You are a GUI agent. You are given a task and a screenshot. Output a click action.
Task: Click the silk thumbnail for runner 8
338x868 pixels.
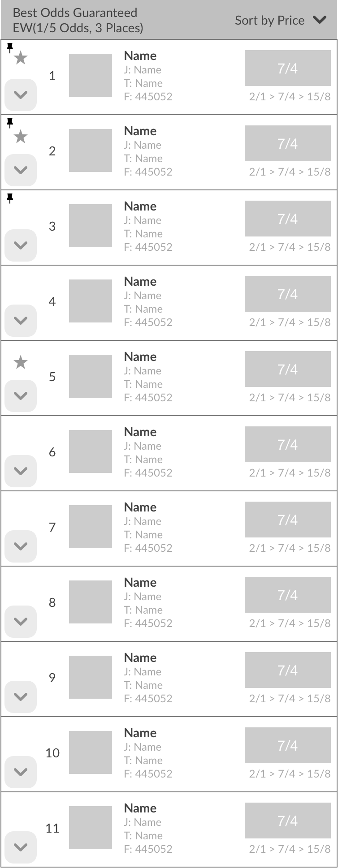tap(91, 602)
